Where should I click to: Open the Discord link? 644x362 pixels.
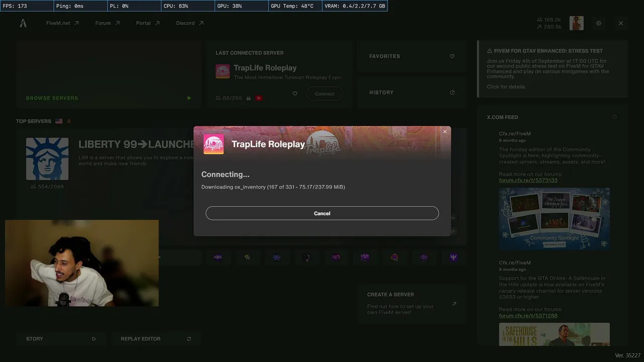(x=190, y=23)
